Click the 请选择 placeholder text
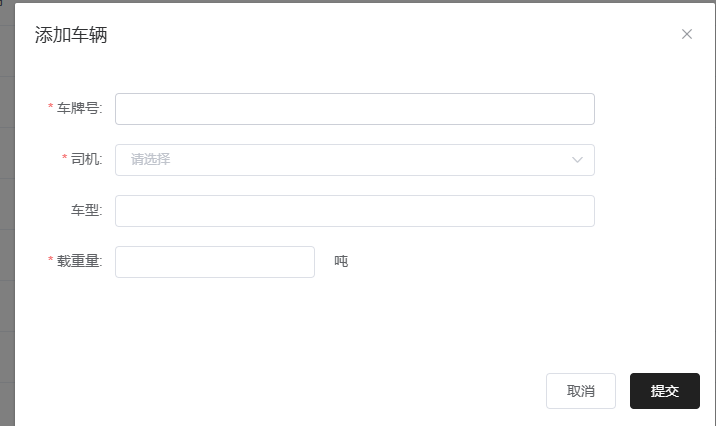This screenshot has height=426, width=716. point(151,160)
